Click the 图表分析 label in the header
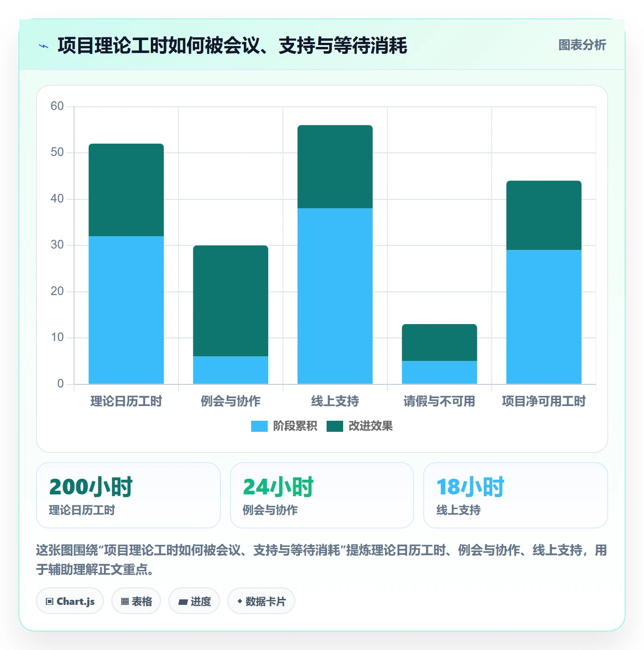Image resolution: width=644 pixels, height=650 pixels. 582,45
